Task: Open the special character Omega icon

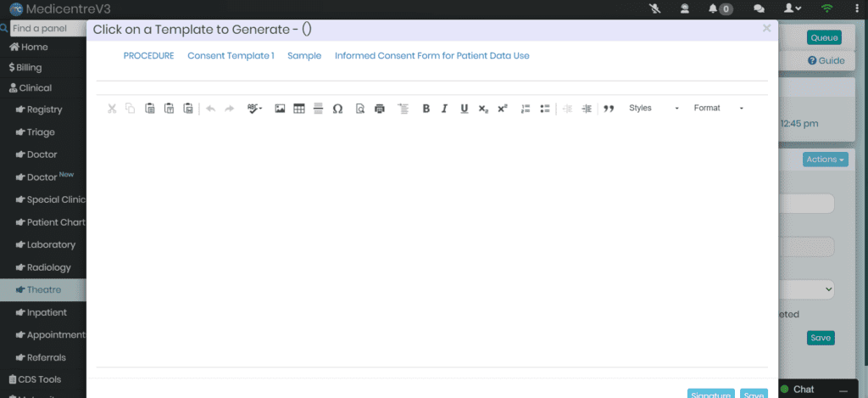Action: [x=337, y=109]
